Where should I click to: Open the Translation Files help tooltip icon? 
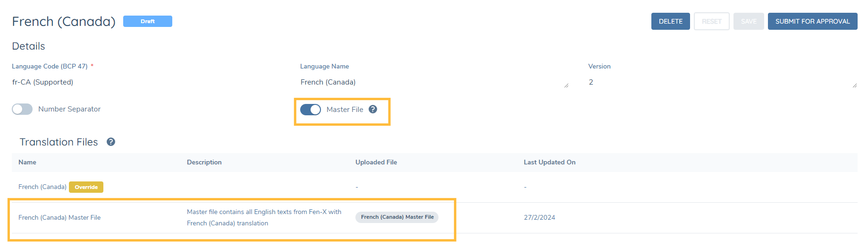click(x=111, y=142)
